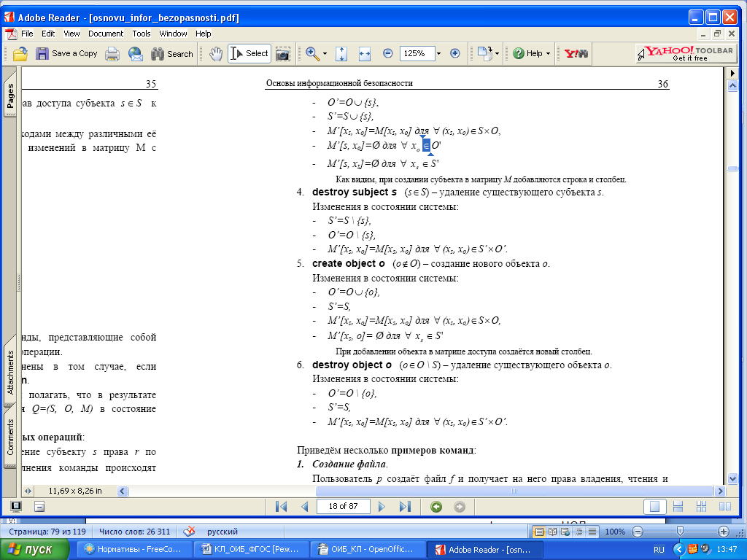The image size is (747, 560).
Task: Open the Edit menu
Action: point(48,34)
